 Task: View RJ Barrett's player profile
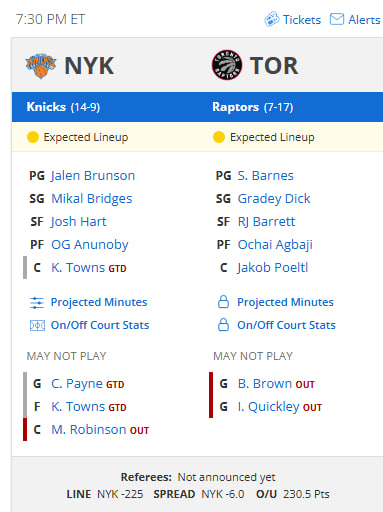point(266,222)
